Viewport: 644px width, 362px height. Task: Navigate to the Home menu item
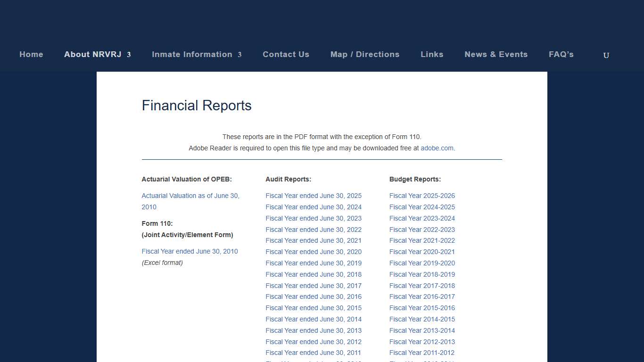(x=31, y=54)
